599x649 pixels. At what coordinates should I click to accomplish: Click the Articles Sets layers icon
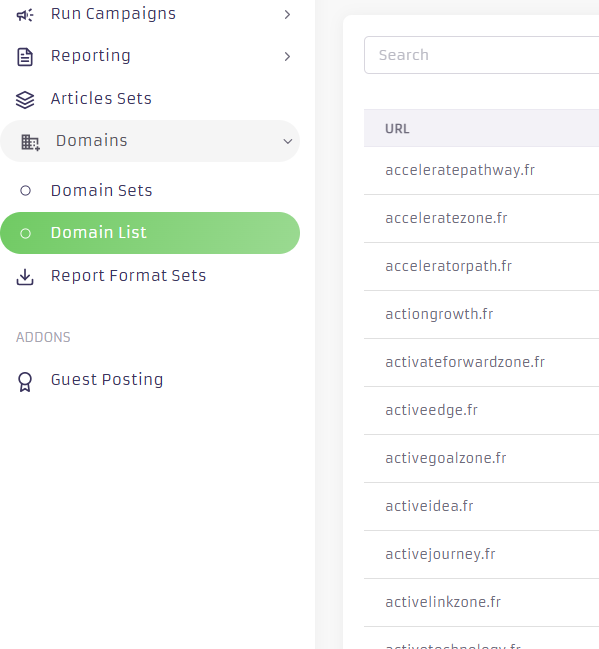(x=25, y=99)
